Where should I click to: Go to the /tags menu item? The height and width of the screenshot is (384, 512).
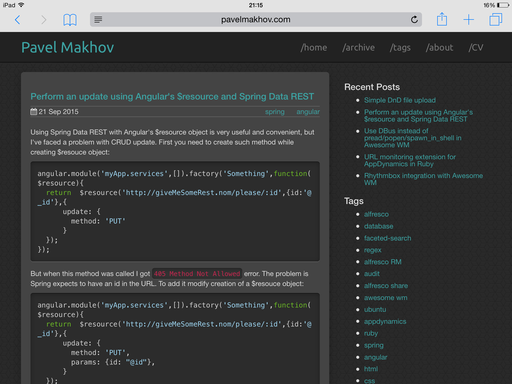coord(400,48)
